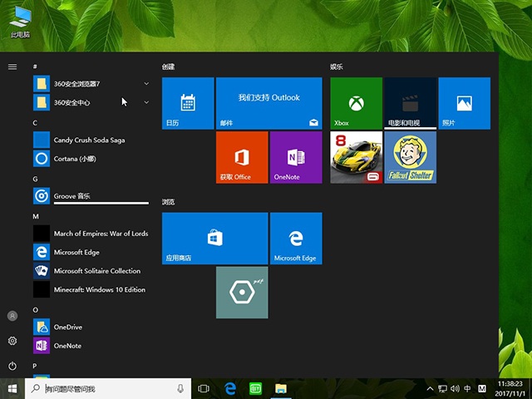This screenshot has height=399, width=532.
Task: Expand the 360安全浏览器7 folder chevron
Action: pos(146,83)
